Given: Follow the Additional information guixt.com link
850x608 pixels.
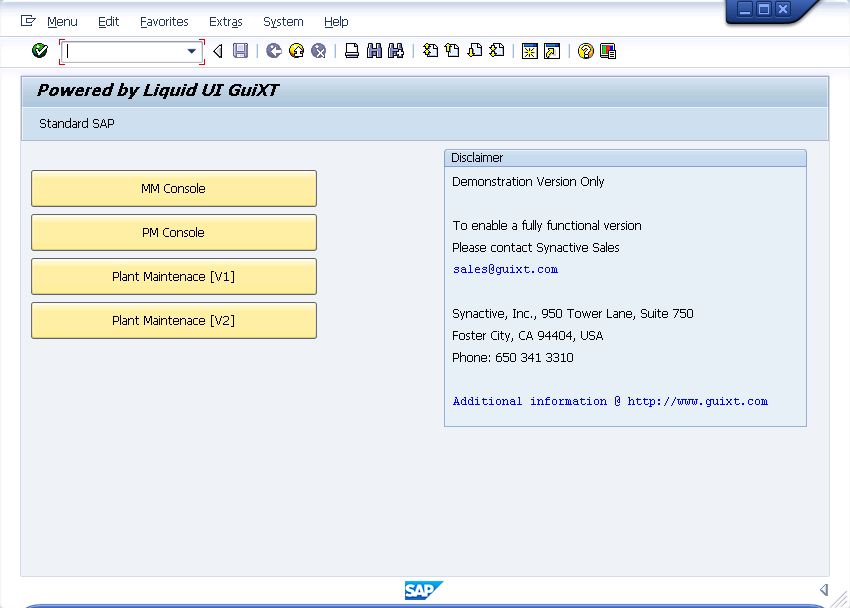Looking at the screenshot, I should coord(610,402).
